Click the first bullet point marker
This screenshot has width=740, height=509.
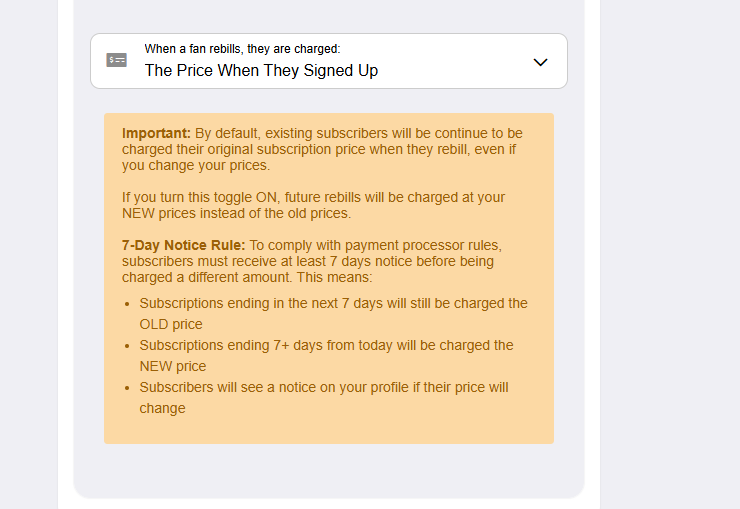tap(127, 304)
